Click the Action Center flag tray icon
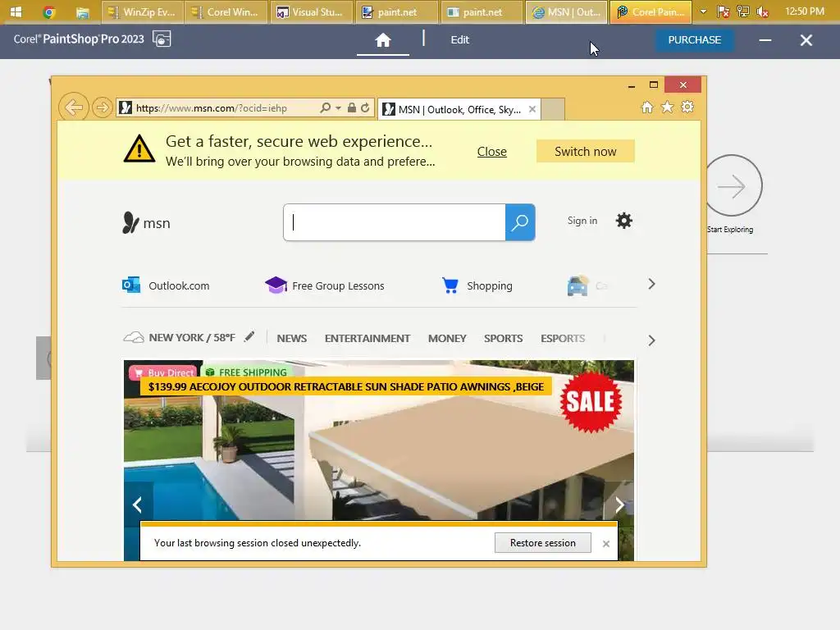This screenshot has height=630, width=840. (724, 11)
